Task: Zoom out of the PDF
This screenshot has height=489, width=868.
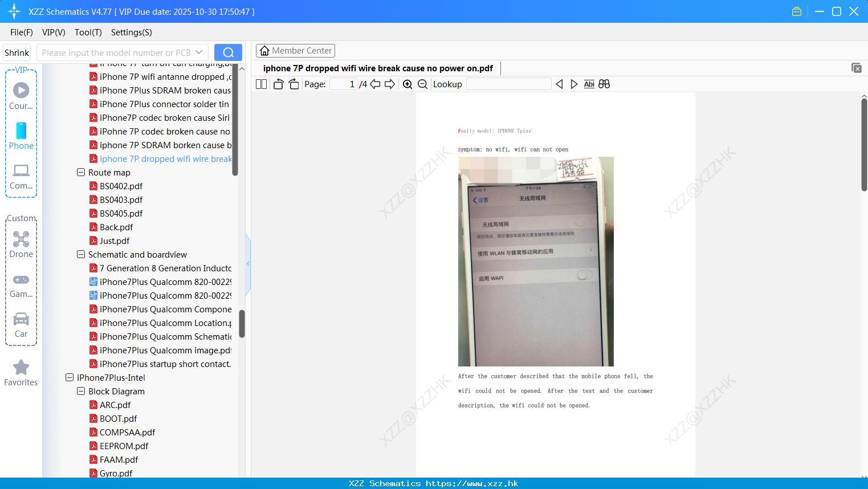Action: click(x=423, y=84)
